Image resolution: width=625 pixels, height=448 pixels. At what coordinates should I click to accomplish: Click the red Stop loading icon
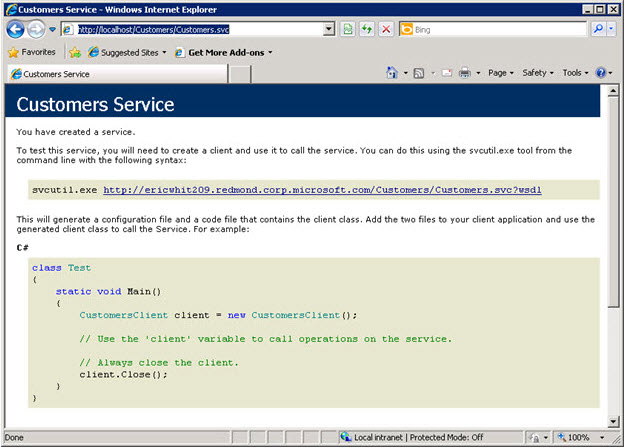pyautogui.click(x=386, y=29)
